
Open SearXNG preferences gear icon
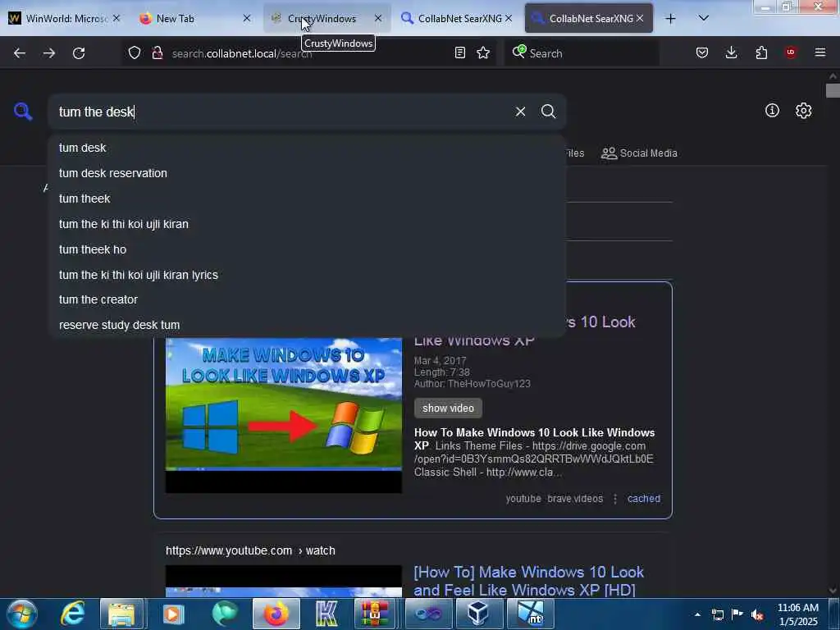coord(803,111)
